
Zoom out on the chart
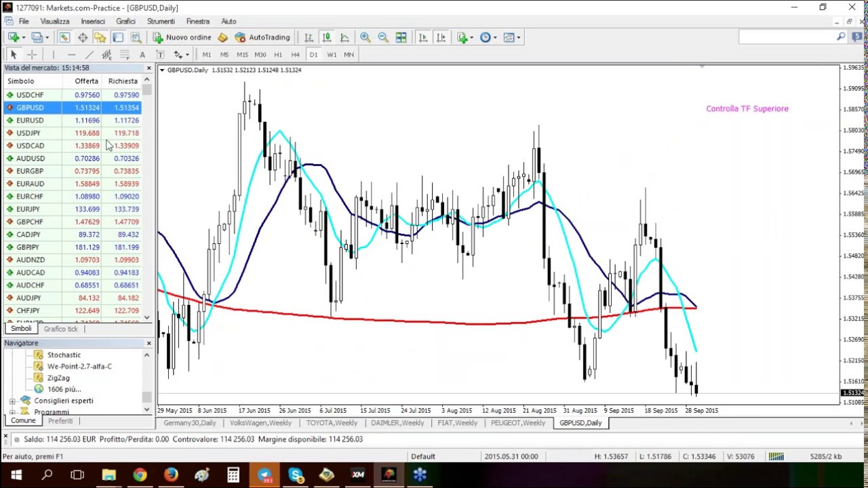[383, 37]
